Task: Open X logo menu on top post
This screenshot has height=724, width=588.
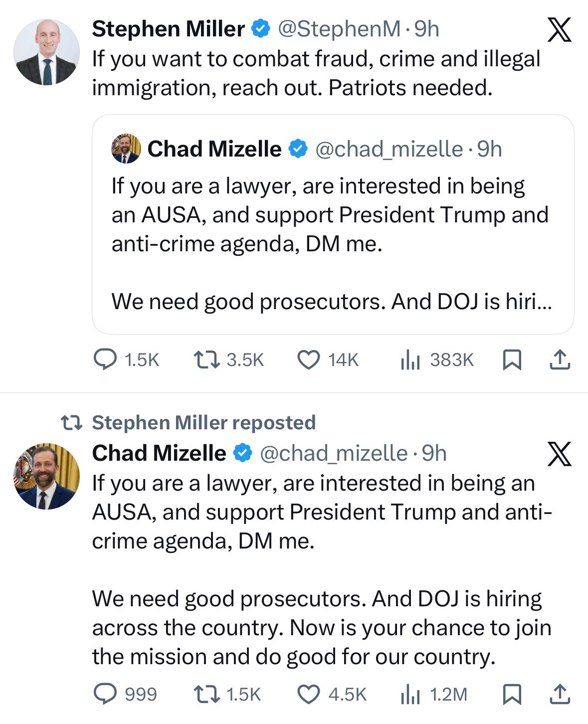Action: [x=560, y=30]
